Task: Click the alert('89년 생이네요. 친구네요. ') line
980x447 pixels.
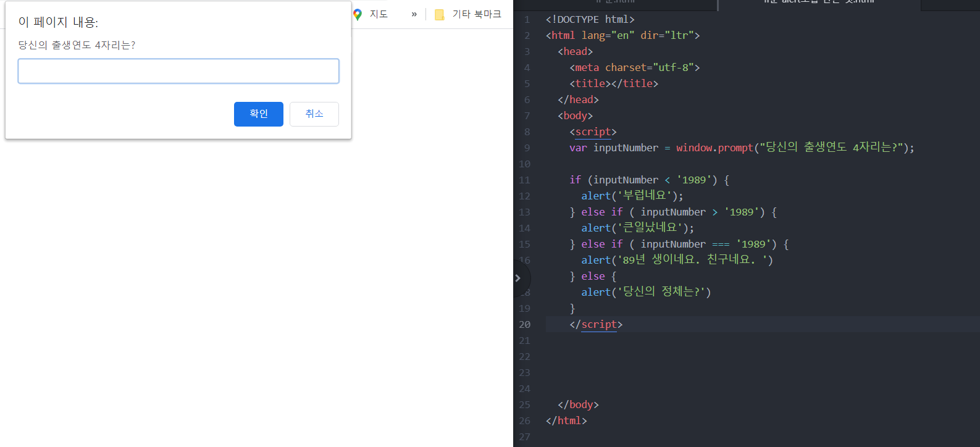Action: (x=677, y=260)
